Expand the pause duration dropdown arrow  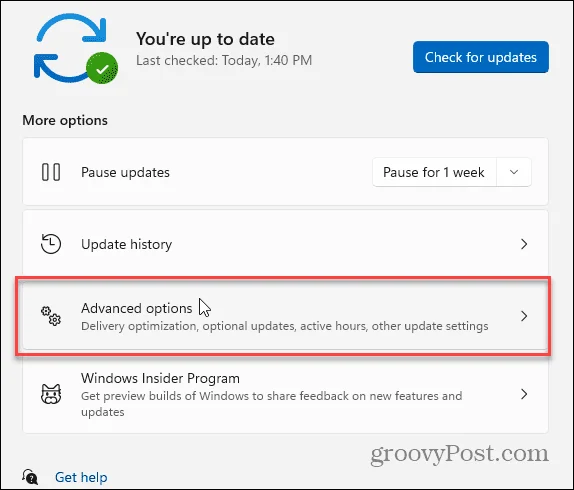click(x=514, y=172)
